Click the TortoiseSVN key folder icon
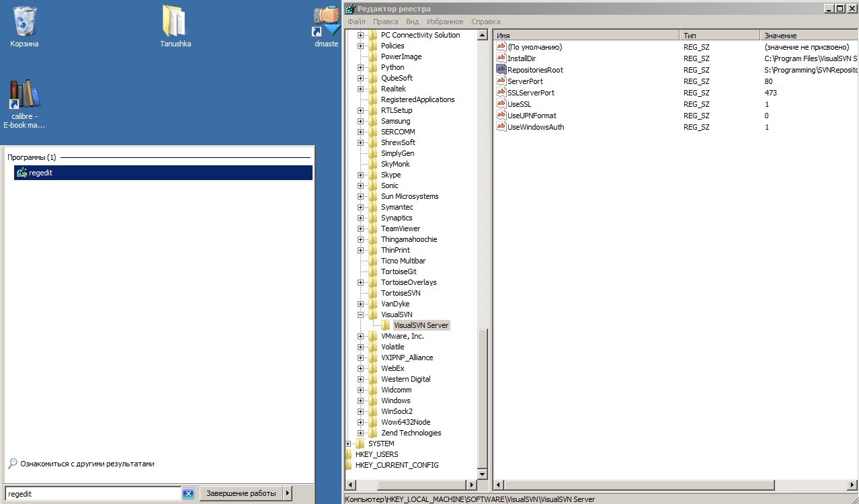The width and height of the screenshot is (859, 504). (373, 293)
